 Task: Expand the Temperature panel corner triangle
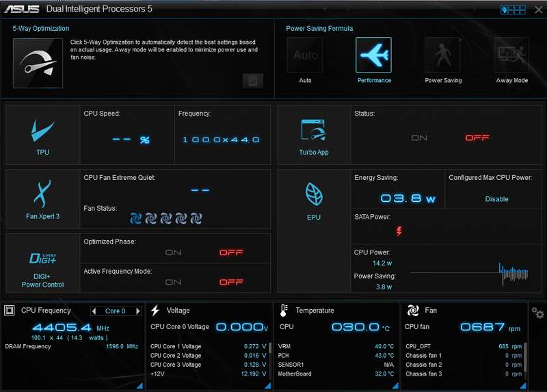point(397,387)
